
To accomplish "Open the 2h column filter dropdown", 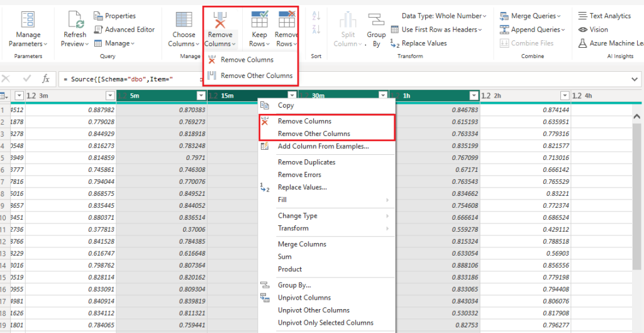I will pos(565,96).
